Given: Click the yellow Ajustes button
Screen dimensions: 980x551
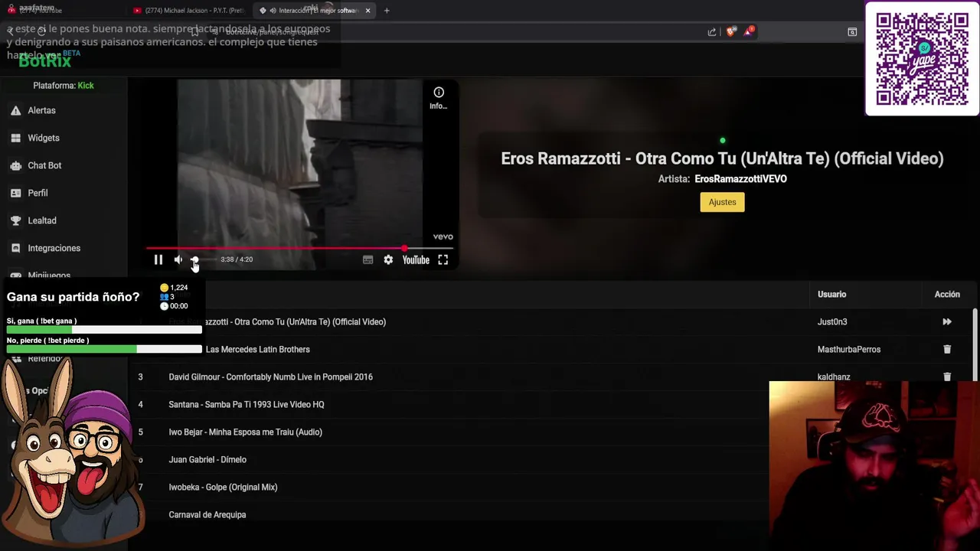Looking at the screenshot, I should 722,202.
